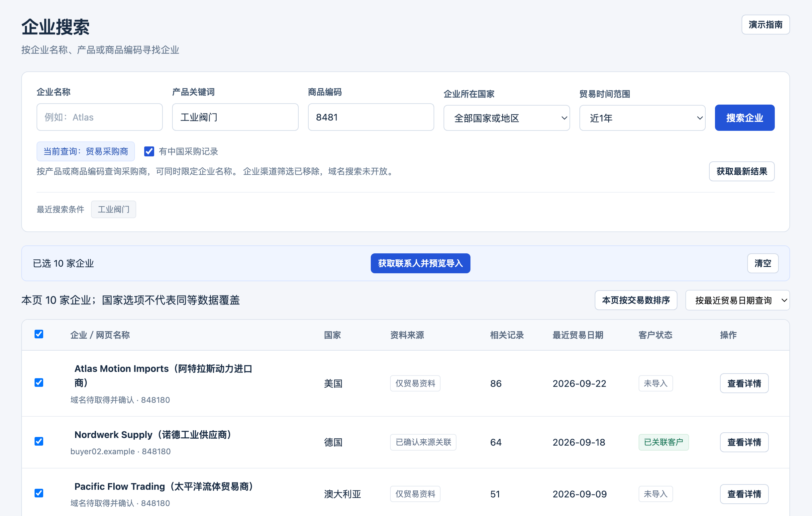Click the Pacific Flow Trading company name
Image resolution: width=812 pixels, height=516 pixels.
pos(163,487)
